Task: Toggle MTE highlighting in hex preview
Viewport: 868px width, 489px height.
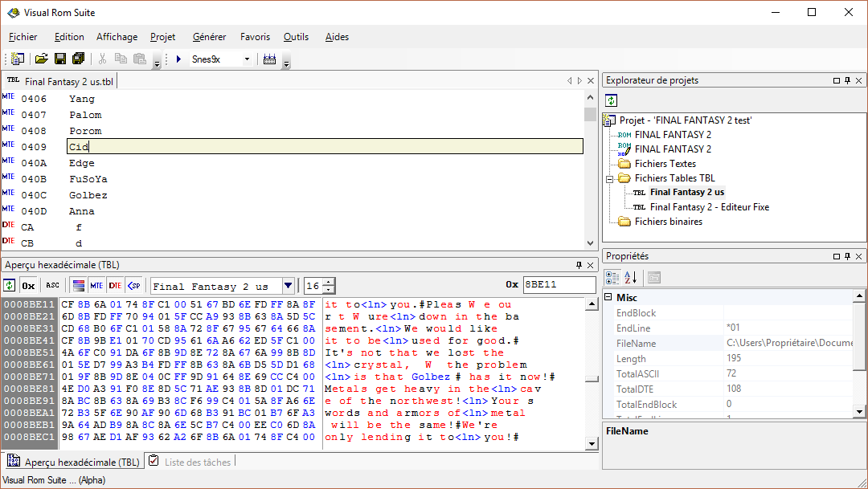Action: tap(96, 286)
